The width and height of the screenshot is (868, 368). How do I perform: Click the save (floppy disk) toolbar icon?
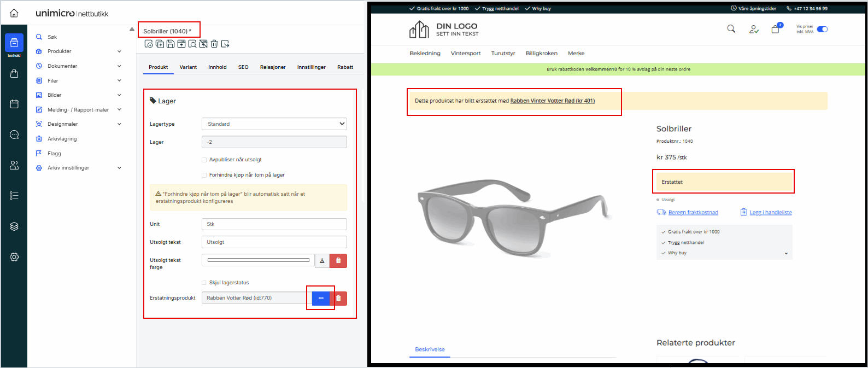[x=171, y=44]
